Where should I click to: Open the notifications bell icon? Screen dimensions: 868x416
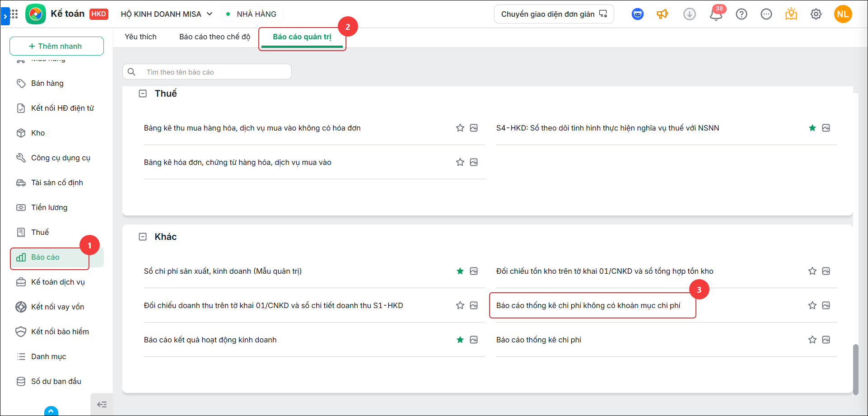click(x=716, y=14)
